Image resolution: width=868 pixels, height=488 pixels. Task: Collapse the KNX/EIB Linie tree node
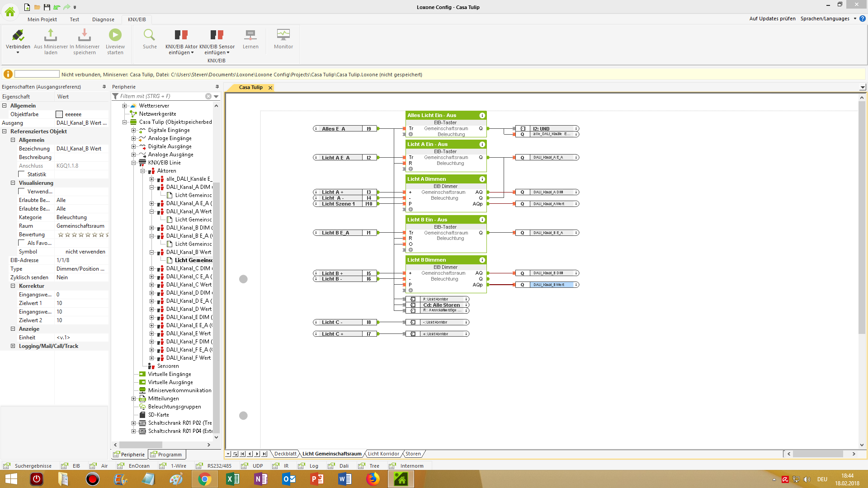[x=134, y=163]
